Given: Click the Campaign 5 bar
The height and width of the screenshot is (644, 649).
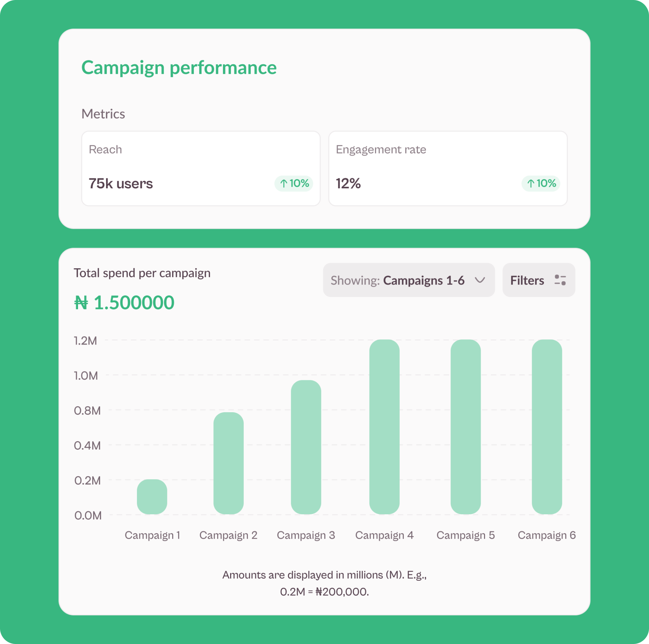Looking at the screenshot, I should click(466, 427).
